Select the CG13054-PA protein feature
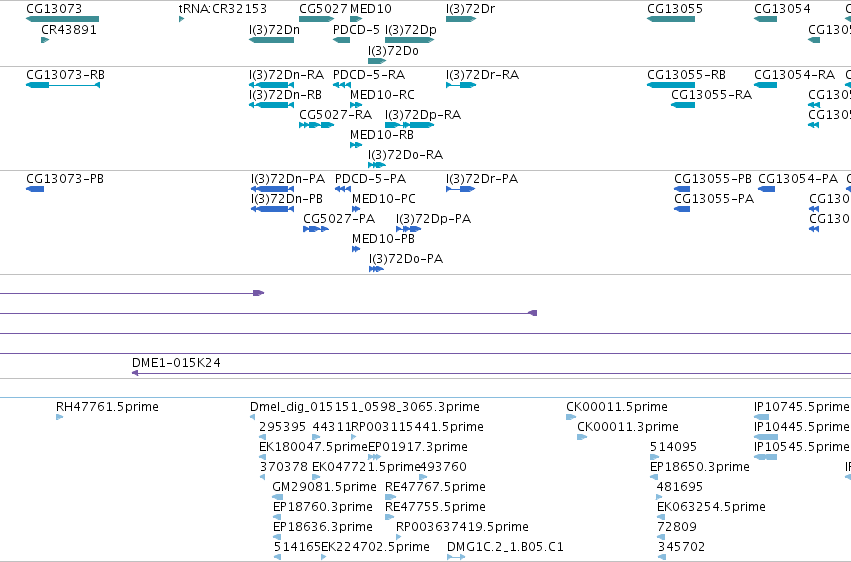851x562 pixels. 766,189
